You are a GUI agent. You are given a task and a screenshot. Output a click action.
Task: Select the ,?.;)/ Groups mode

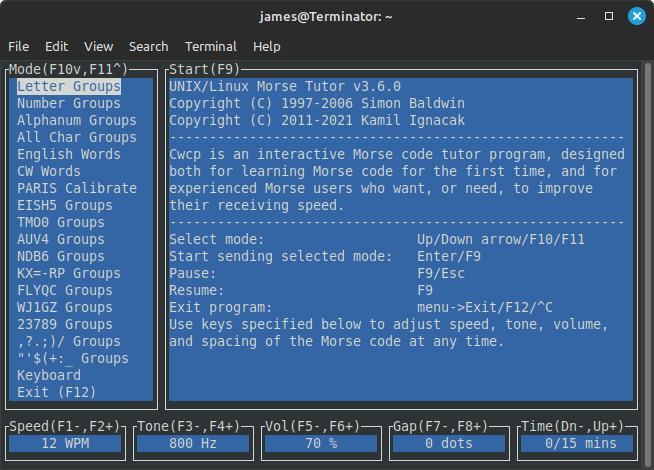69,342
